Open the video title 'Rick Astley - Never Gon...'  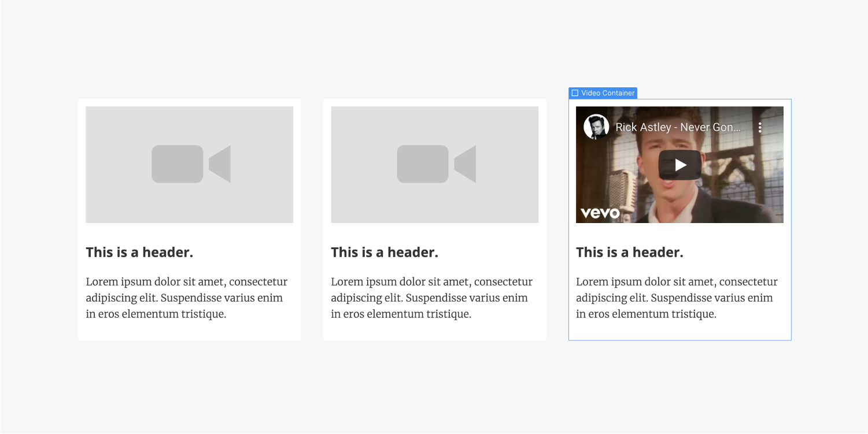click(678, 127)
